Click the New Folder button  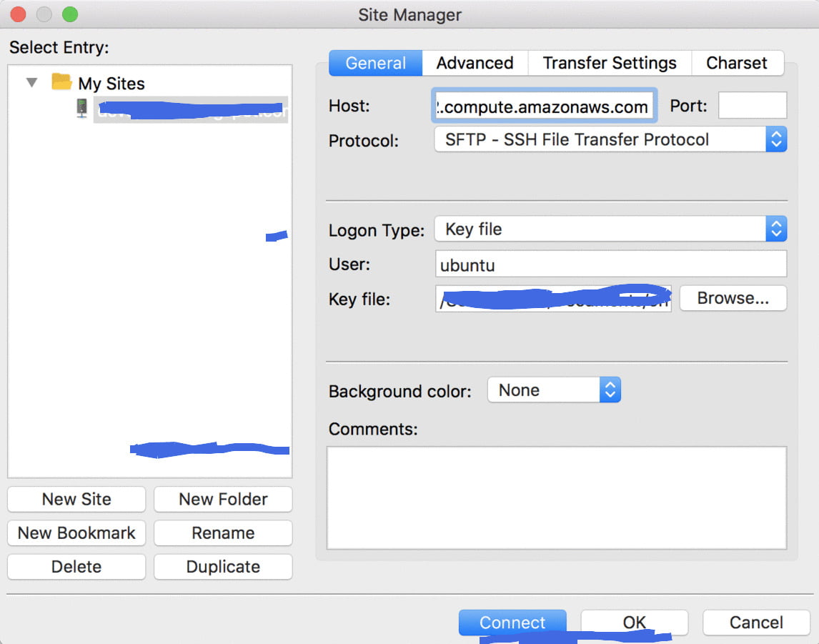[x=223, y=500]
